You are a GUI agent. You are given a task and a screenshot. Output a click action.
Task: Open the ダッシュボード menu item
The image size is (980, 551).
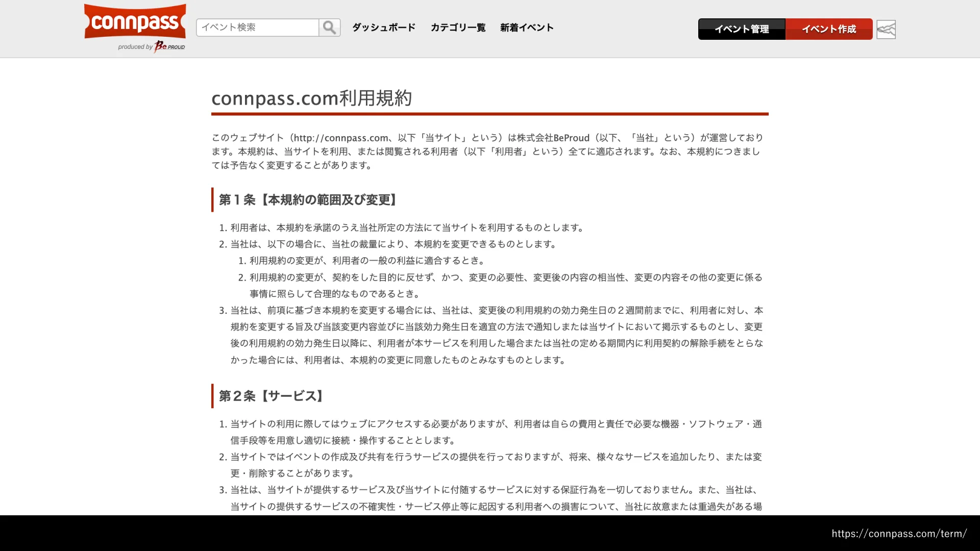tap(384, 28)
